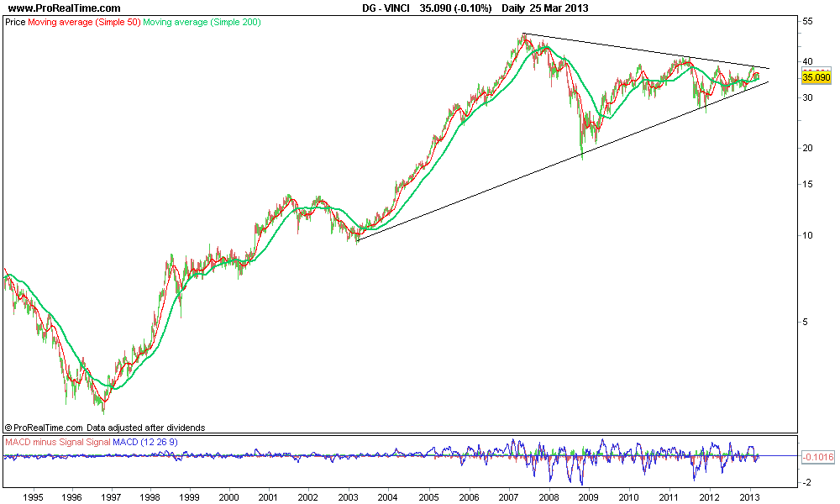
Task: Click the (-0.10%) change value
Action: pyautogui.click(x=472, y=8)
